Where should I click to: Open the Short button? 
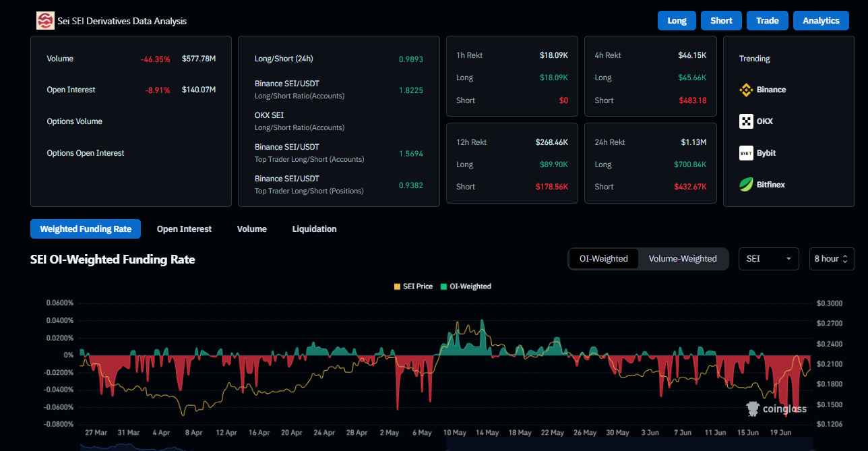click(x=721, y=20)
